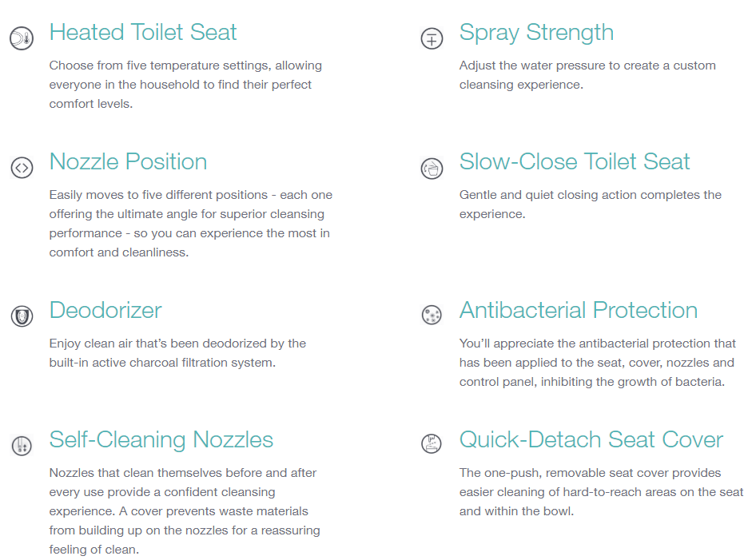Click the self-cleaning nozzles icon
748x560 pixels.
tap(22, 446)
